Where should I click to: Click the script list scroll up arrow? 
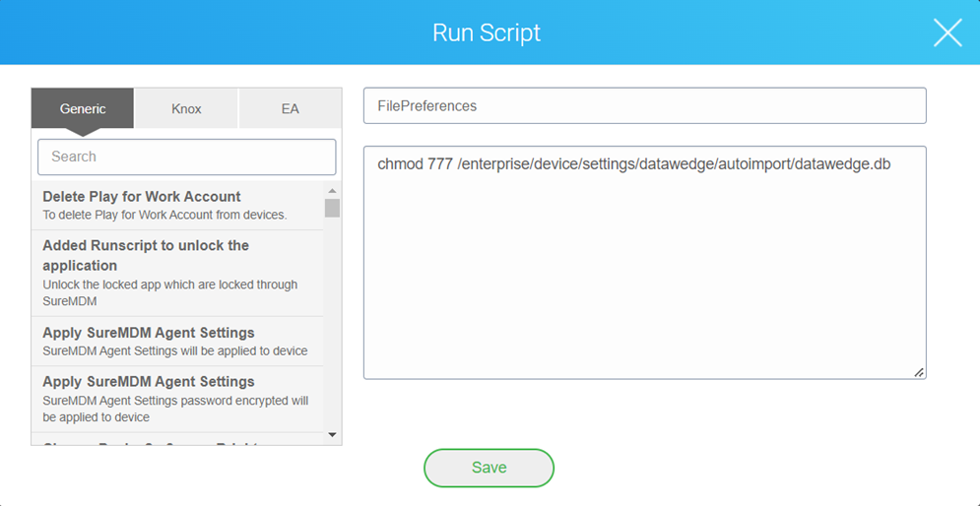click(332, 191)
